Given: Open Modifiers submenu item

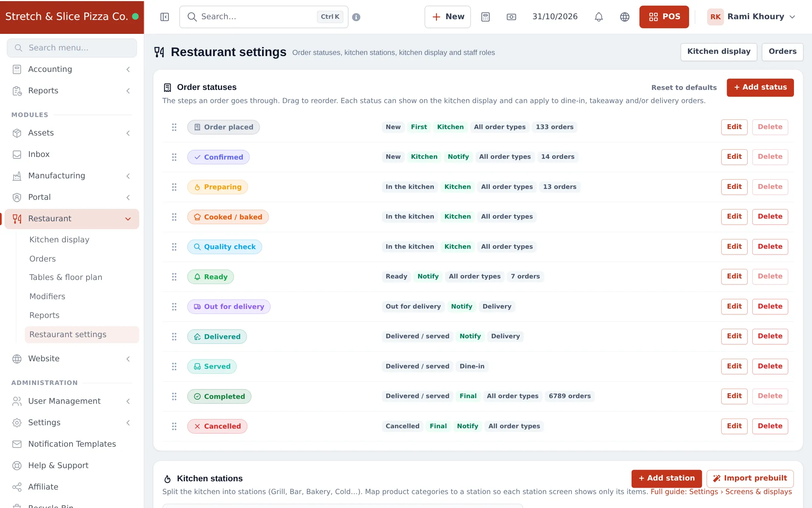Looking at the screenshot, I should point(47,297).
